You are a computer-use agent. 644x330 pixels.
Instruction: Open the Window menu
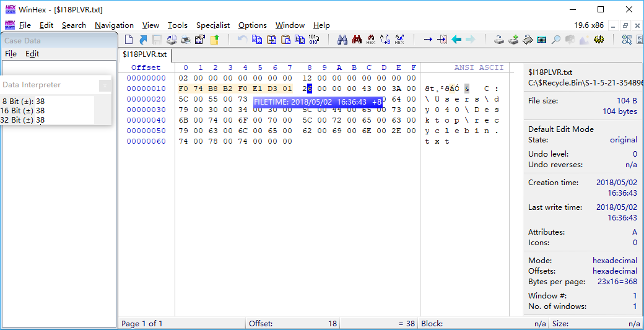pyautogui.click(x=290, y=25)
